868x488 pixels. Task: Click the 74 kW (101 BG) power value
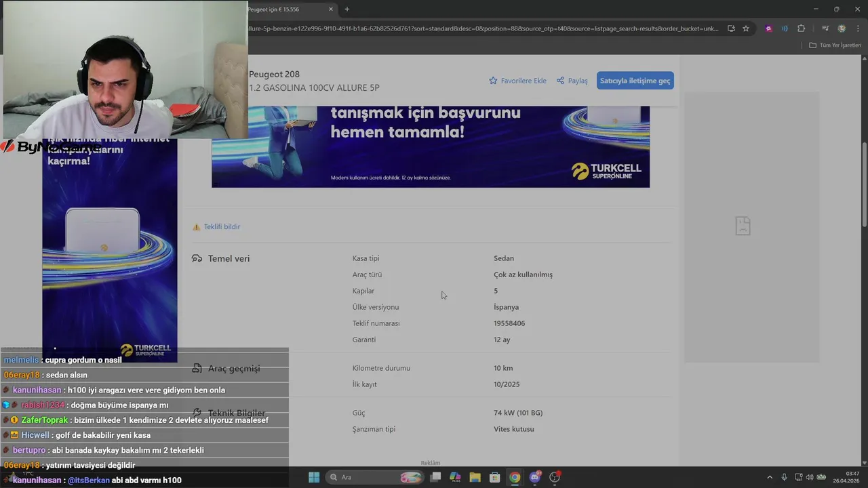(x=518, y=413)
